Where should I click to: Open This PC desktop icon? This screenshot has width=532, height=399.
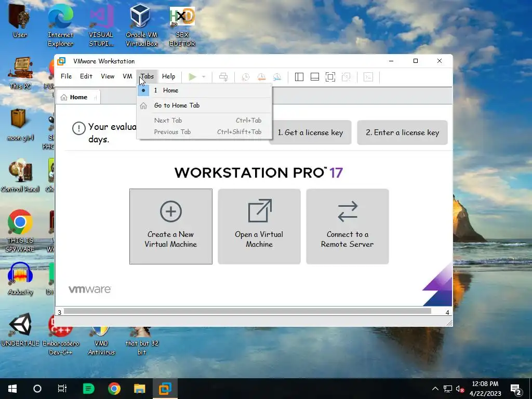(20, 73)
